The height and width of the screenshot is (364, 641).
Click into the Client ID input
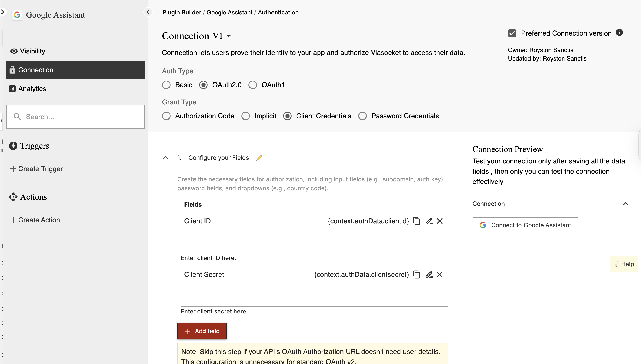pyautogui.click(x=314, y=241)
